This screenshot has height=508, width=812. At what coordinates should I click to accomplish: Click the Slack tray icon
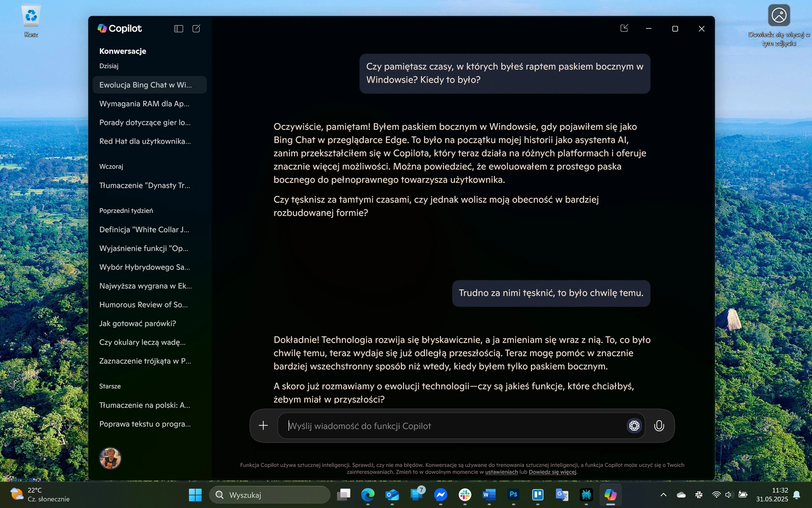pyautogui.click(x=699, y=495)
